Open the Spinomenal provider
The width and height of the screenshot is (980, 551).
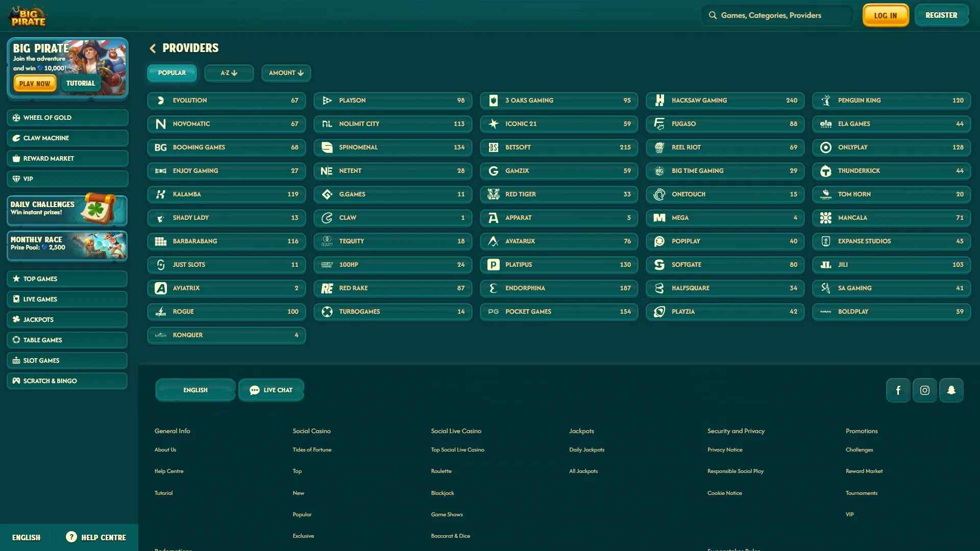(393, 147)
